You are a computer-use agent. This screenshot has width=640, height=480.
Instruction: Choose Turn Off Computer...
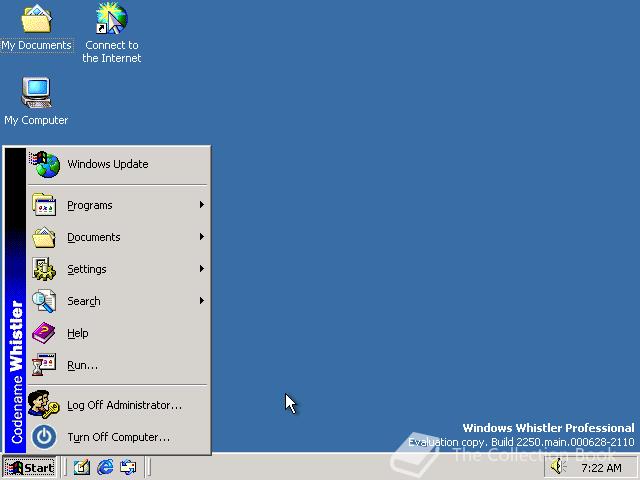point(118,437)
